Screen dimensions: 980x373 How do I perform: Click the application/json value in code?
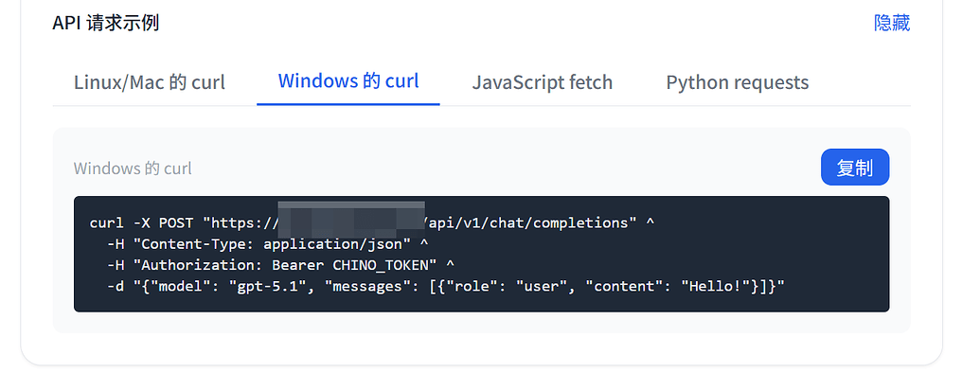tap(332, 244)
